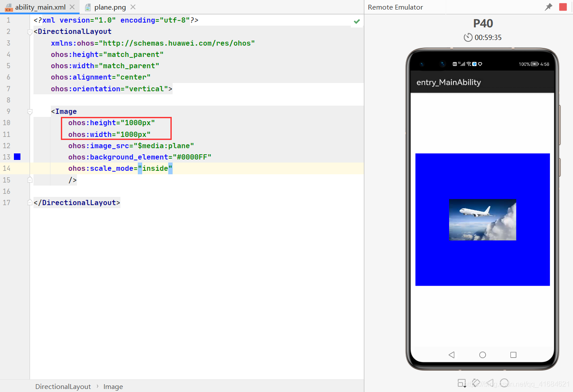This screenshot has height=392, width=573.
Task: Click line number 9 in the gutter
Action: pos(8,111)
